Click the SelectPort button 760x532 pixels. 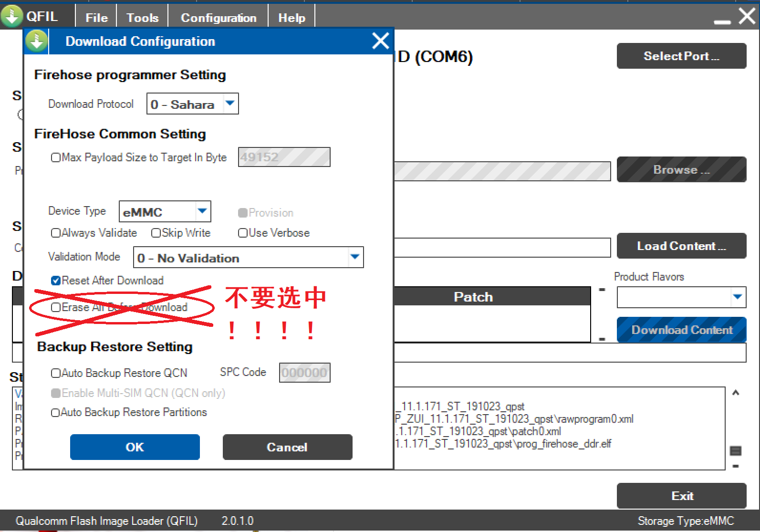pos(681,56)
